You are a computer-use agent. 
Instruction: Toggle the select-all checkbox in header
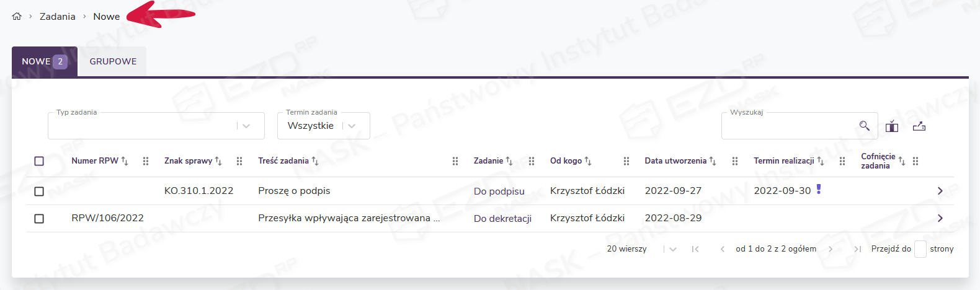pyautogui.click(x=39, y=161)
